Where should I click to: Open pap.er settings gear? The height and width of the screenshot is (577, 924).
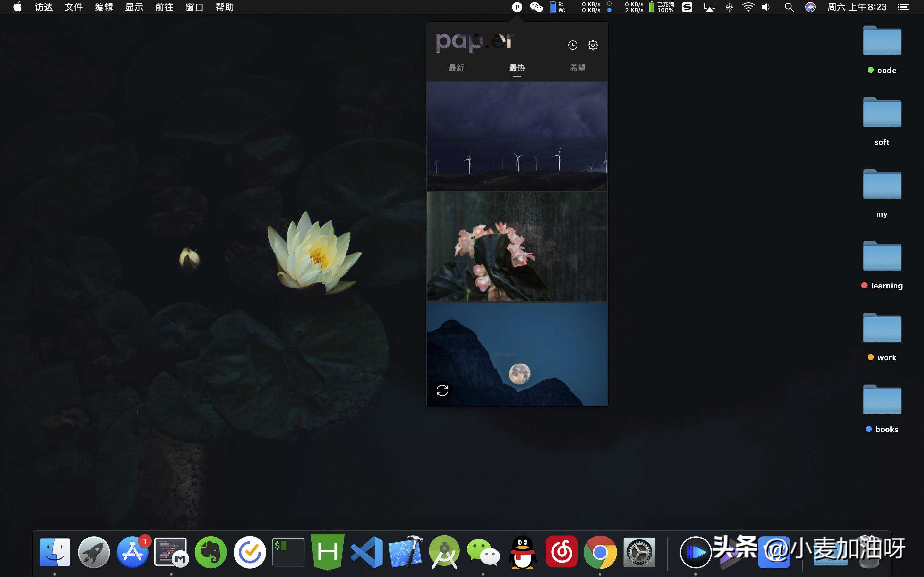click(x=593, y=45)
